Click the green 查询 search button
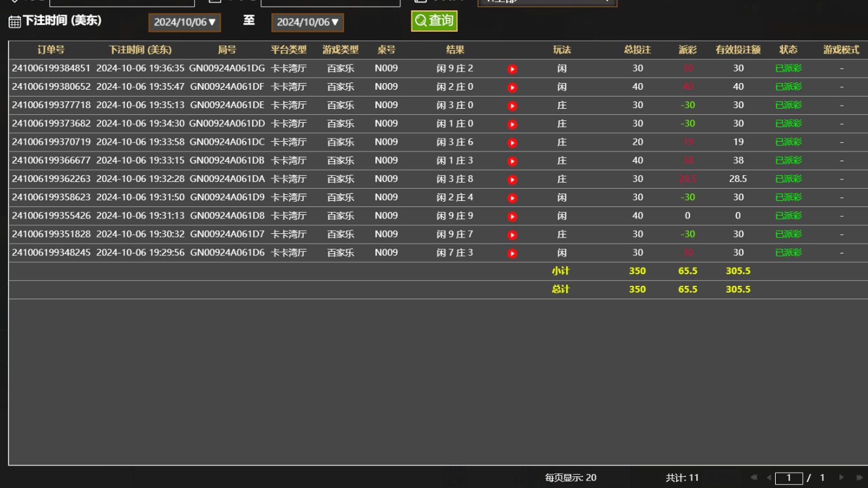This screenshot has width=868, height=488. [x=434, y=21]
